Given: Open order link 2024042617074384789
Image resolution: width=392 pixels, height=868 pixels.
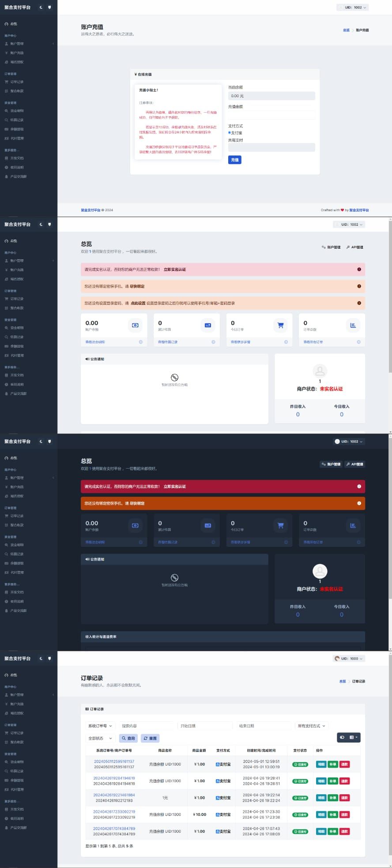Looking at the screenshot, I should [114, 828].
